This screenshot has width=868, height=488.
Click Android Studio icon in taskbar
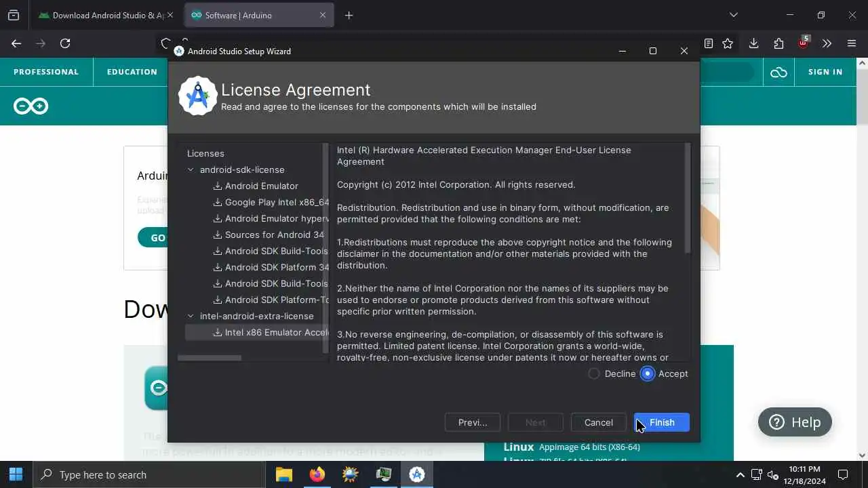tap(416, 474)
